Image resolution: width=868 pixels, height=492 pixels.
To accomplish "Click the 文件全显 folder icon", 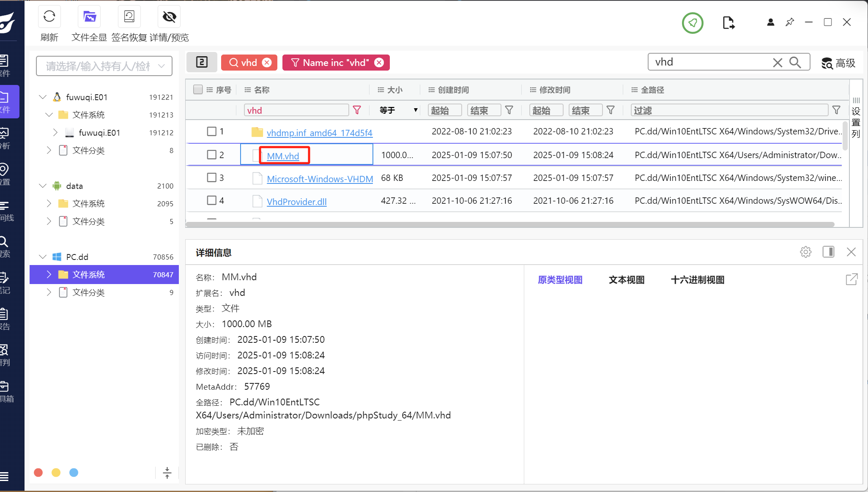I will point(89,17).
